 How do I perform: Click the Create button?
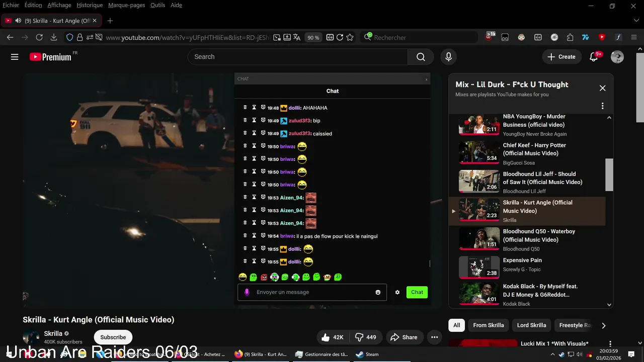(561, 57)
